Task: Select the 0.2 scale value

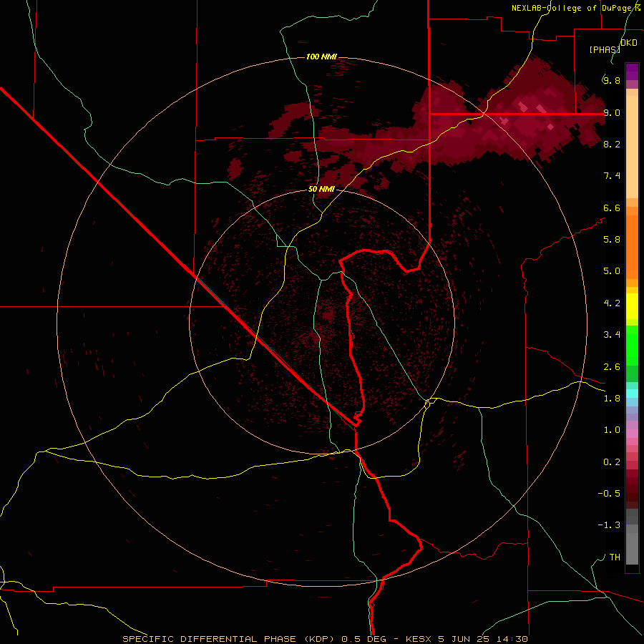Action: coord(612,462)
